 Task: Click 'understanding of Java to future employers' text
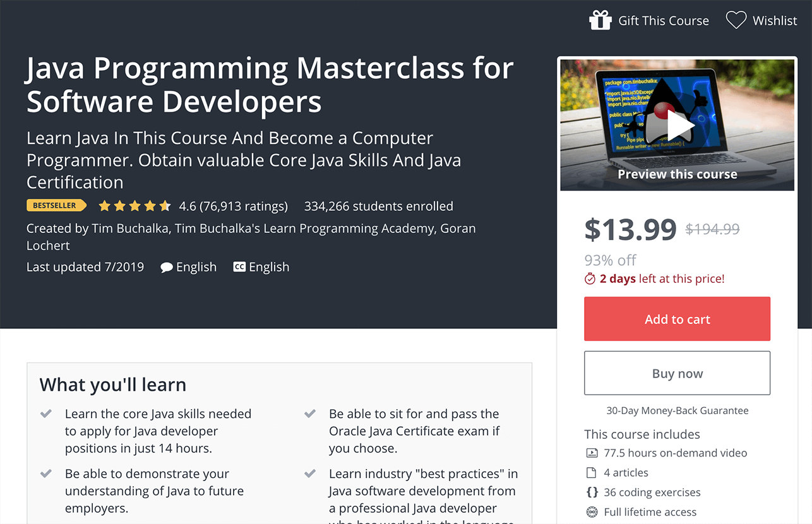click(x=154, y=499)
